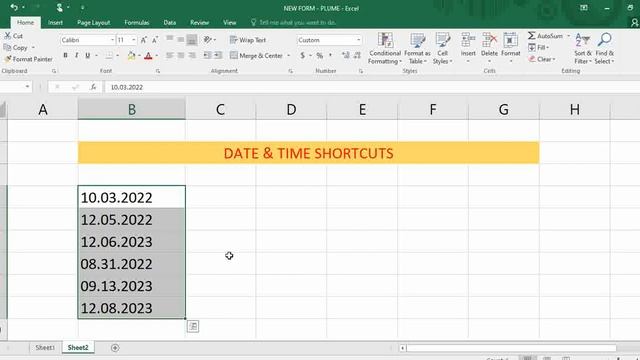Switch to the Review tab
640x360 pixels.
coord(200,22)
